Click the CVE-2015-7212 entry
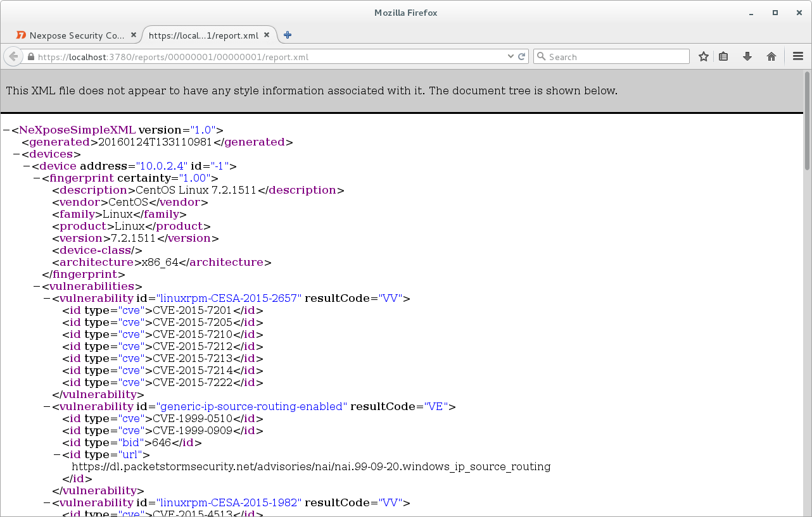 [193, 347]
